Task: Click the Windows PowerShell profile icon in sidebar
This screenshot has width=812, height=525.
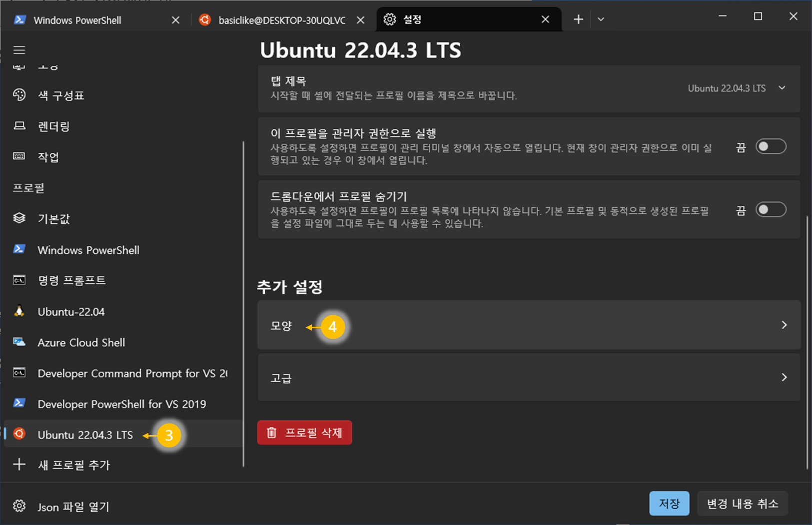Action: pos(19,249)
